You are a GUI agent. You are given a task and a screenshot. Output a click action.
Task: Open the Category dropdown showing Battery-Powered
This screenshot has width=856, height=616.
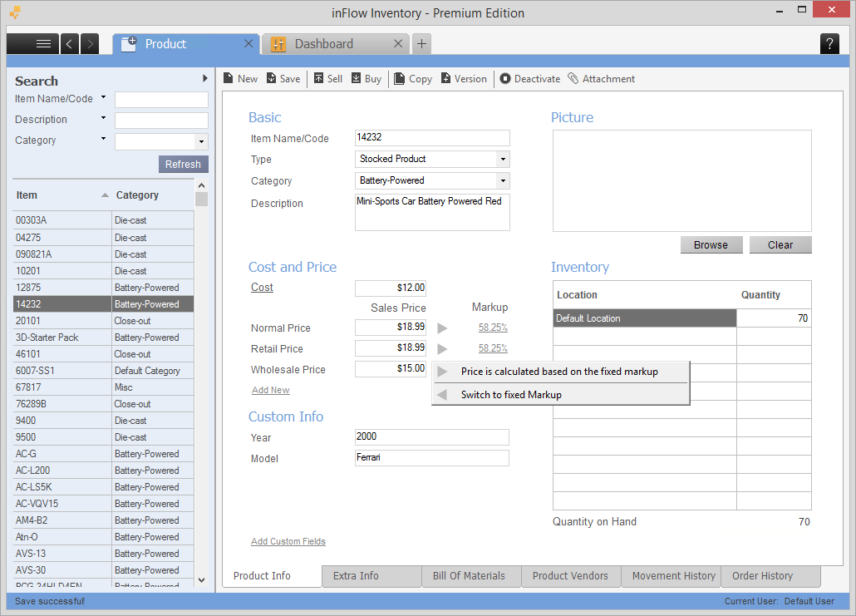click(503, 180)
